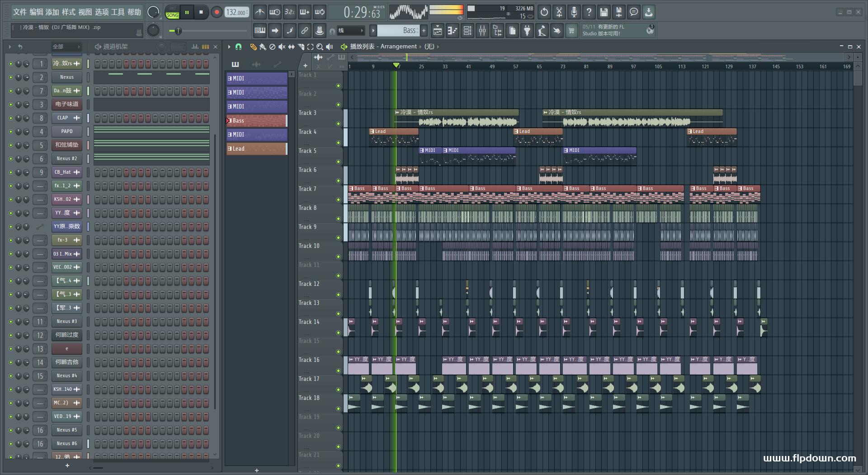Click the 何鹏吉他 channel button
Screen dimensions: 868x475
tap(67, 362)
